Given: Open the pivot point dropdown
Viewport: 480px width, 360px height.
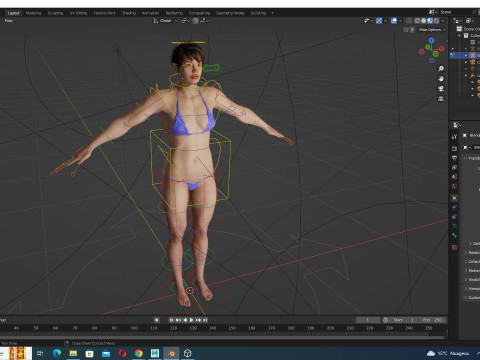Looking at the screenshot, I should click(185, 21).
